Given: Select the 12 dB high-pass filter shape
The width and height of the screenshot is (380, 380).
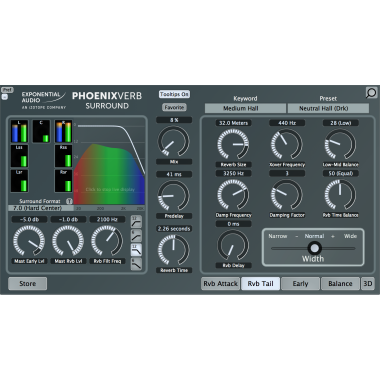Looking at the screenshot, I should (x=136, y=222).
